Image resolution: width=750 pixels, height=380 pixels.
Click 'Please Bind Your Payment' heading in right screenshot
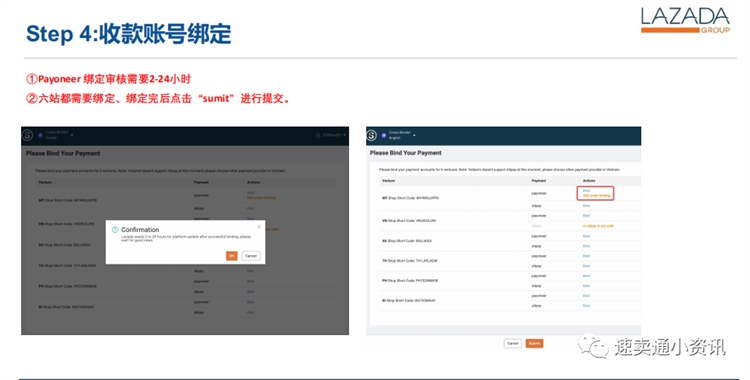coord(406,153)
